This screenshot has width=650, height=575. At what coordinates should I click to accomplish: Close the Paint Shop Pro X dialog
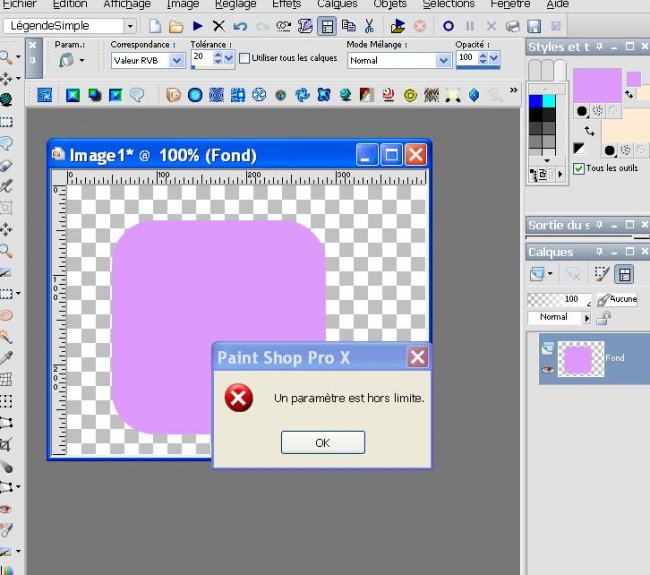417,357
